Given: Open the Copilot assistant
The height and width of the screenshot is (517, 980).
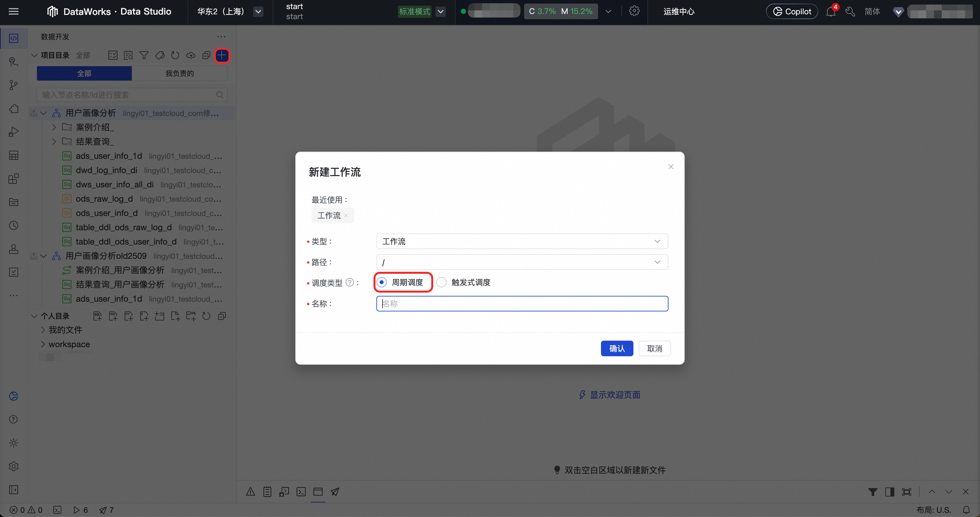Looking at the screenshot, I should 792,11.
